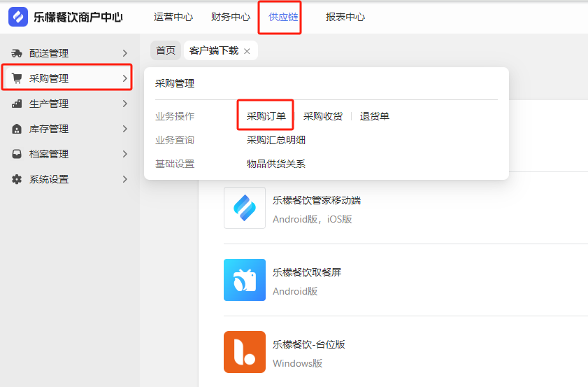Click the 业务操作 category label

(175, 116)
